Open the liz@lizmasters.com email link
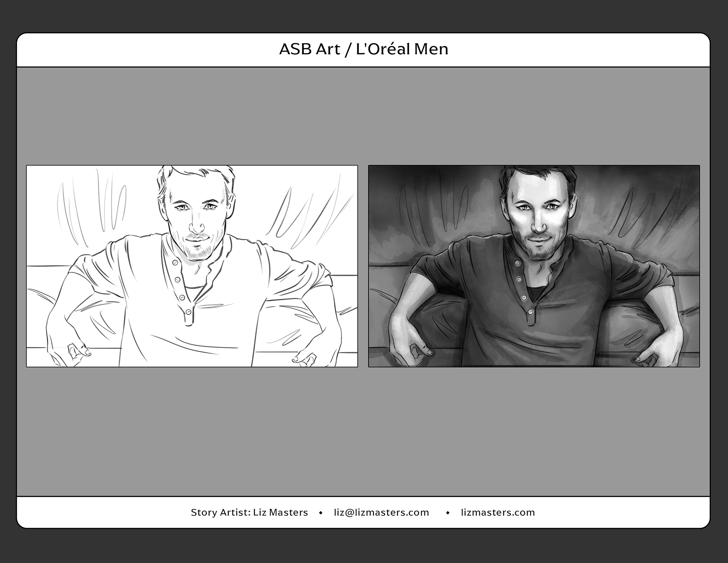The width and height of the screenshot is (728, 563). [x=381, y=513]
